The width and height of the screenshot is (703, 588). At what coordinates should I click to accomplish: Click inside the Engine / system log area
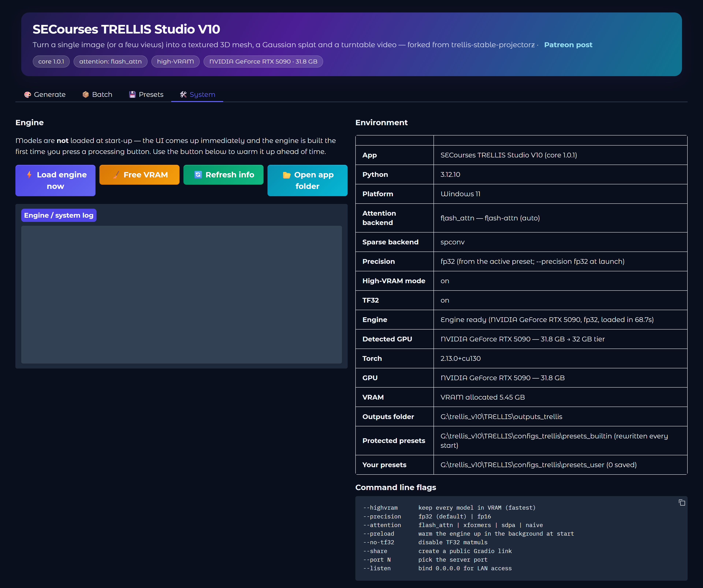pos(181,295)
